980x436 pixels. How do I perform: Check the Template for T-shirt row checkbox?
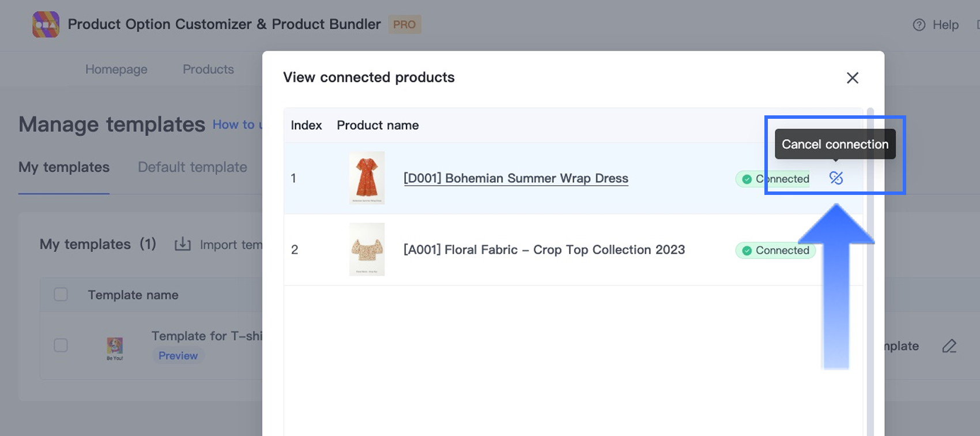point(61,345)
